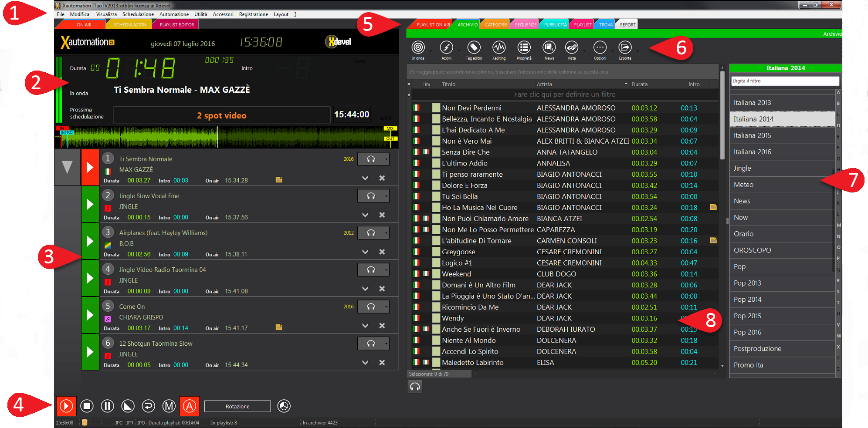Click the Vista eye icon
868x428 pixels.
(x=572, y=47)
